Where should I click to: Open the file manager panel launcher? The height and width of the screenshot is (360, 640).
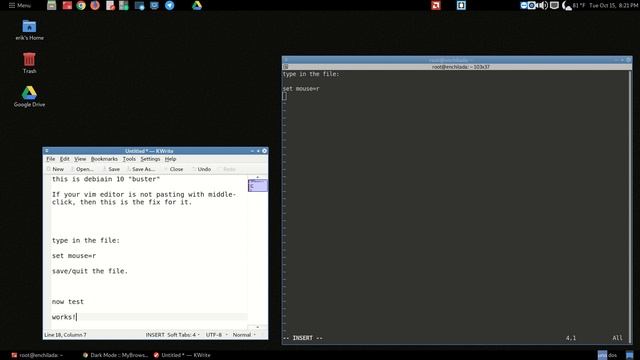[51, 5]
